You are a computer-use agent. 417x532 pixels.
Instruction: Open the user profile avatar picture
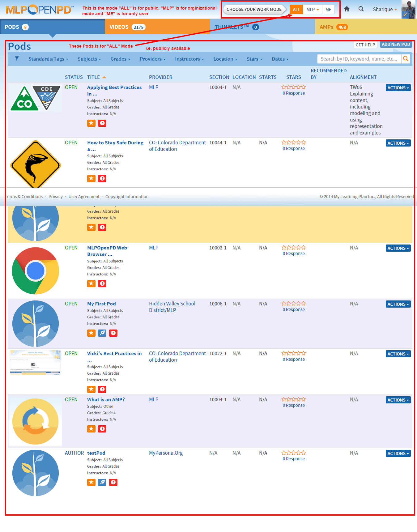pos(408,9)
